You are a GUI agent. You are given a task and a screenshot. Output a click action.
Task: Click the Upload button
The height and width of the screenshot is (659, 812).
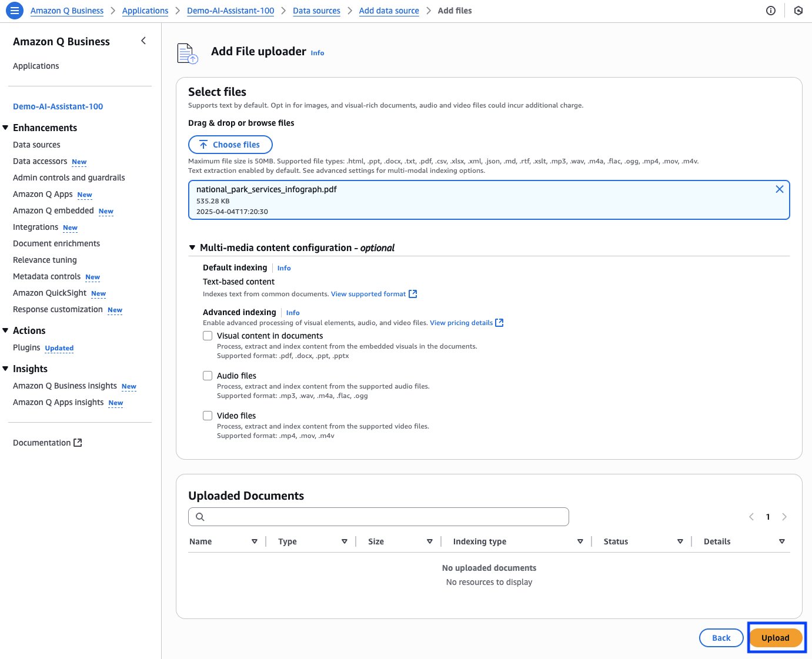pyautogui.click(x=776, y=638)
